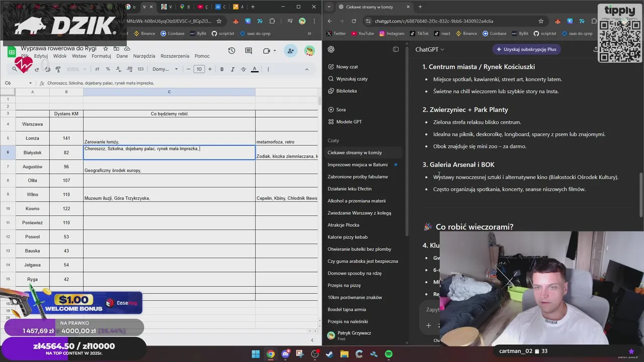This screenshot has width=644, height=362.
Task: Open the ChatGPT model selector dropdown
Action: (x=430, y=49)
